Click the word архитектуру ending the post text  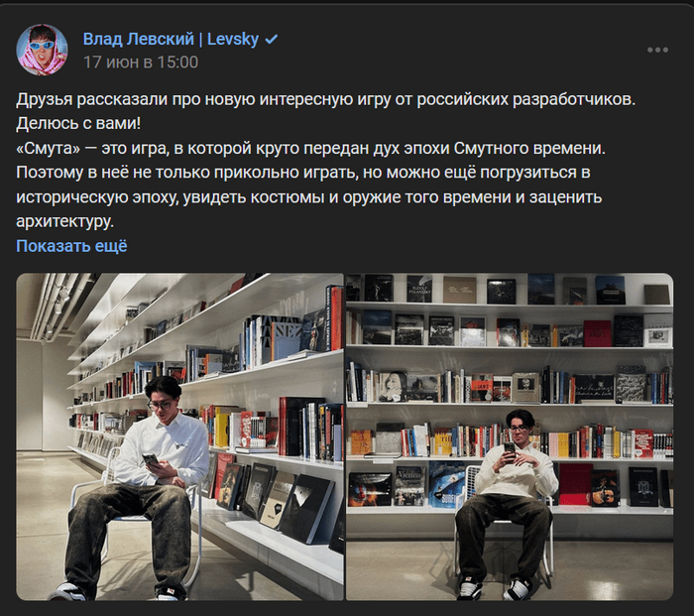click(x=65, y=221)
